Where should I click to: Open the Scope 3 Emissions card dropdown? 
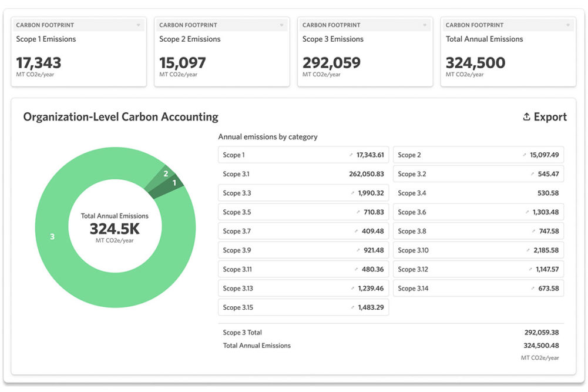[x=425, y=25]
